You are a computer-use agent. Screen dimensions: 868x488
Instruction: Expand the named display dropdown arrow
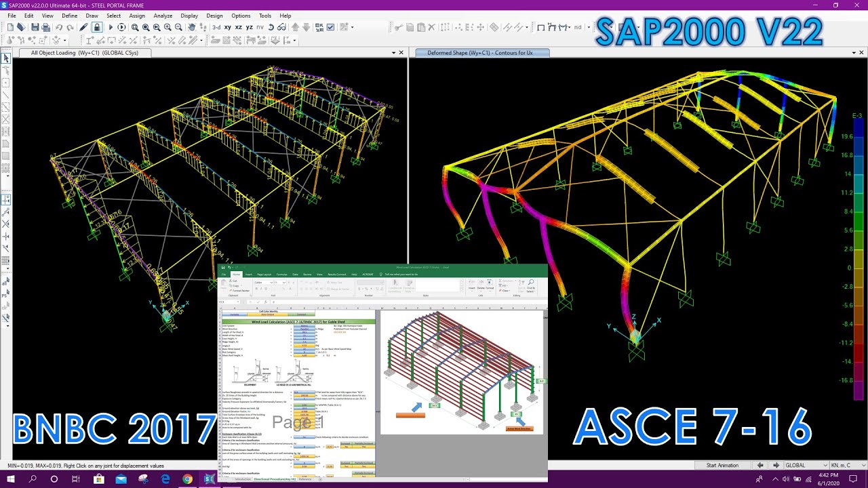pos(353,27)
